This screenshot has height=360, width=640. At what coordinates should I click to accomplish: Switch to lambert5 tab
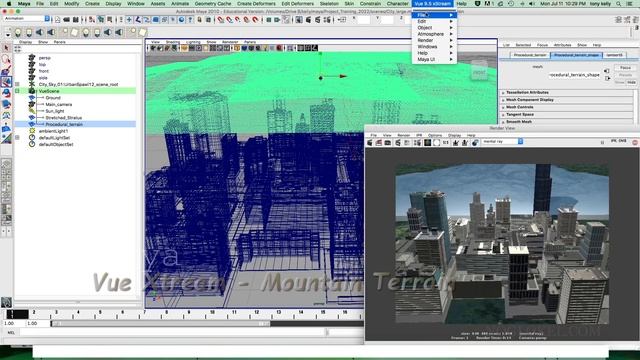(614, 55)
